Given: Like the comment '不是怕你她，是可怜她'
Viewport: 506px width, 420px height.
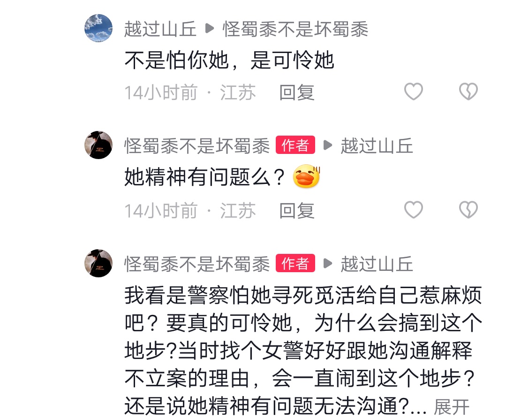Looking at the screenshot, I should [414, 92].
